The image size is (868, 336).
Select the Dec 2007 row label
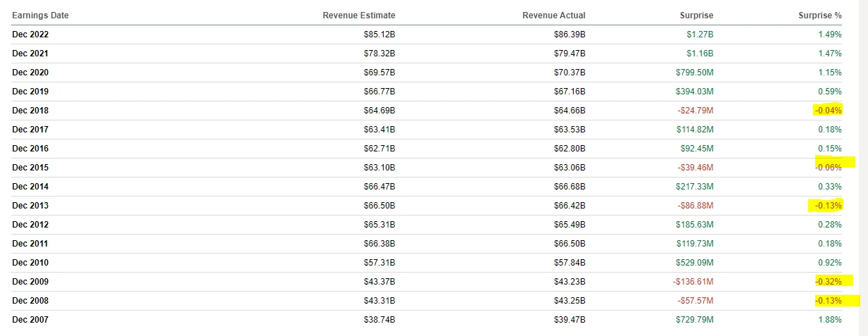[30, 320]
